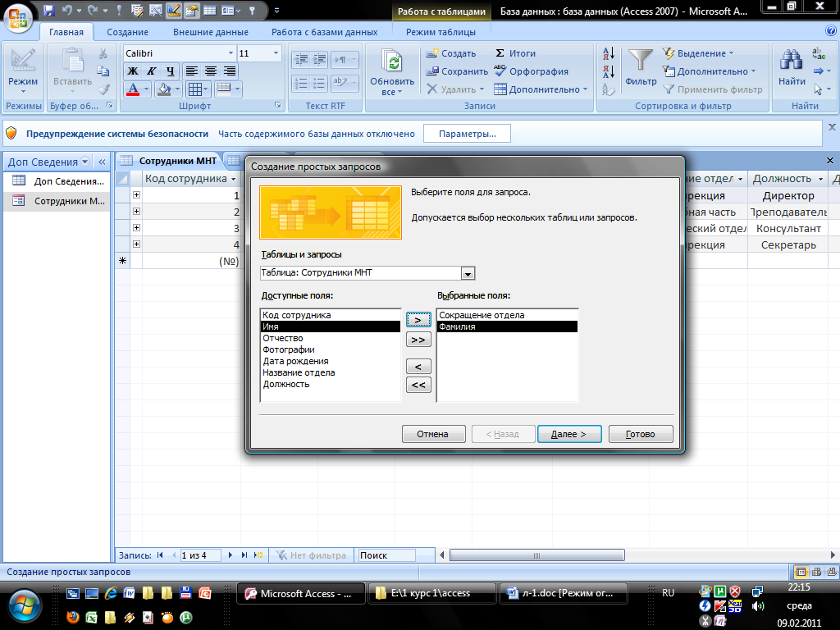Click the Обновить все refresh icon
The width and height of the screenshot is (840, 630).
coord(392,62)
